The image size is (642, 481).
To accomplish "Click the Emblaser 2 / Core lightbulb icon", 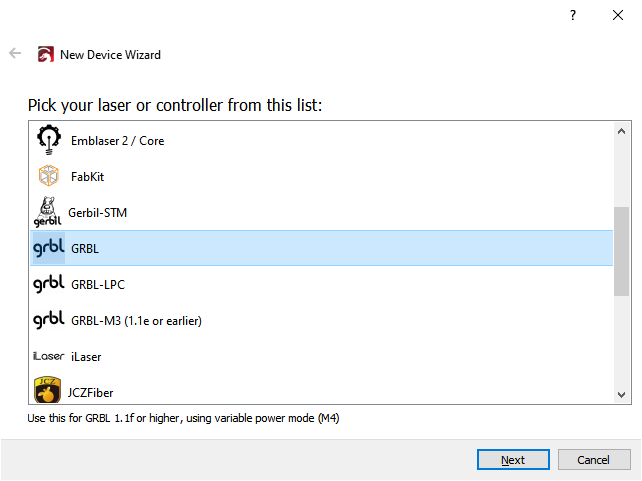I will tap(48, 140).
